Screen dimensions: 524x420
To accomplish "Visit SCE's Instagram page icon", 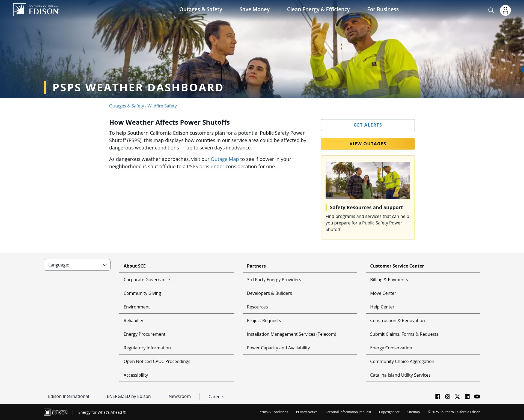I will coord(448,397).
